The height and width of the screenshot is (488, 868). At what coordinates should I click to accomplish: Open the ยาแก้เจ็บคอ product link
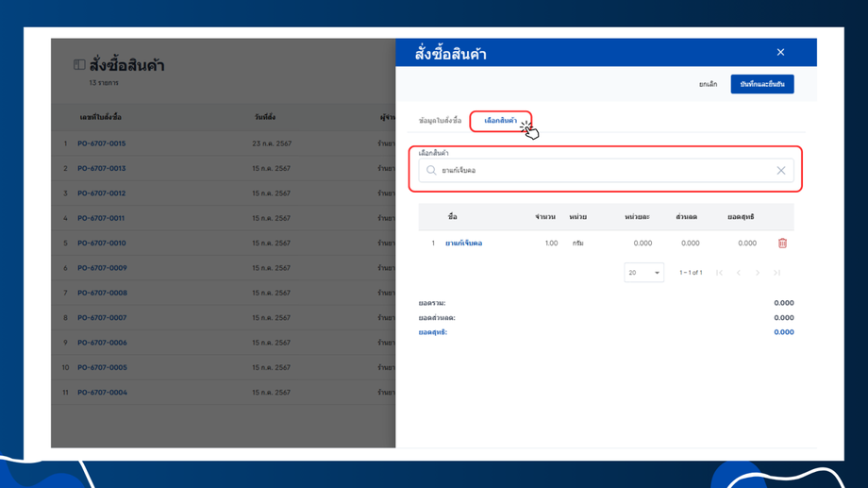coord(464,244)
